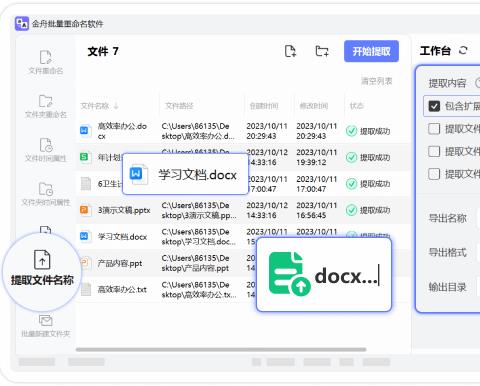The image size is (480, 386).
Task: Select the 产品内容.ppt file name
Action: click(x=120, y=263)
